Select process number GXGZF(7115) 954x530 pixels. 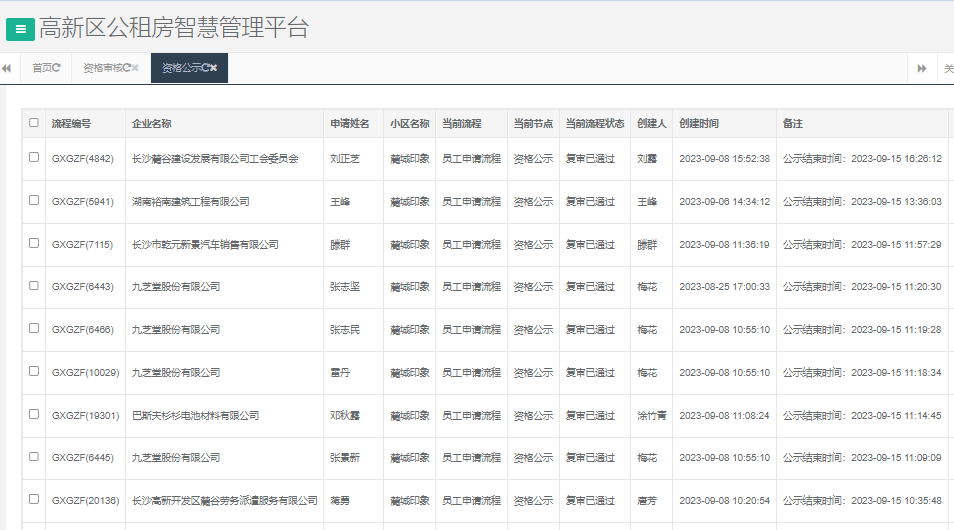83,245
